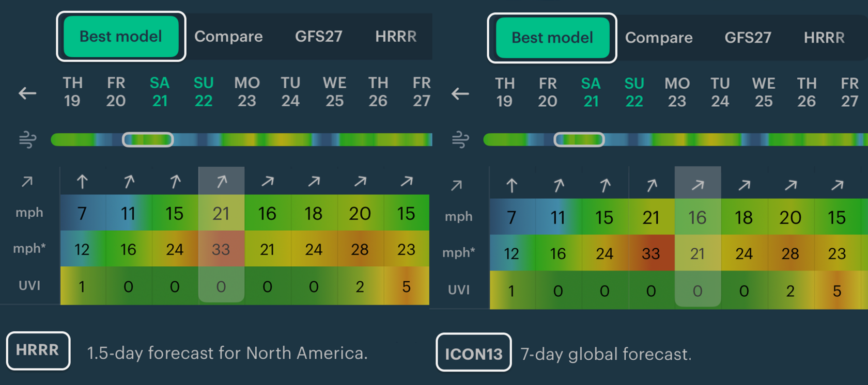Screen dimensions: 868x385
Task: Select SA 21 in left panel
Action: (160, 92)
